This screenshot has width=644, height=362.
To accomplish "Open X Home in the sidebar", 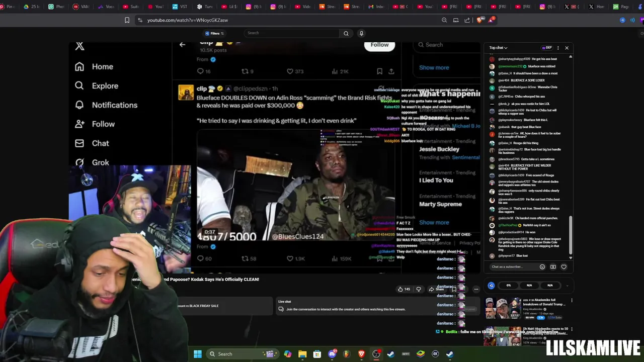I will pyautogui.click(x=94, y=67).
